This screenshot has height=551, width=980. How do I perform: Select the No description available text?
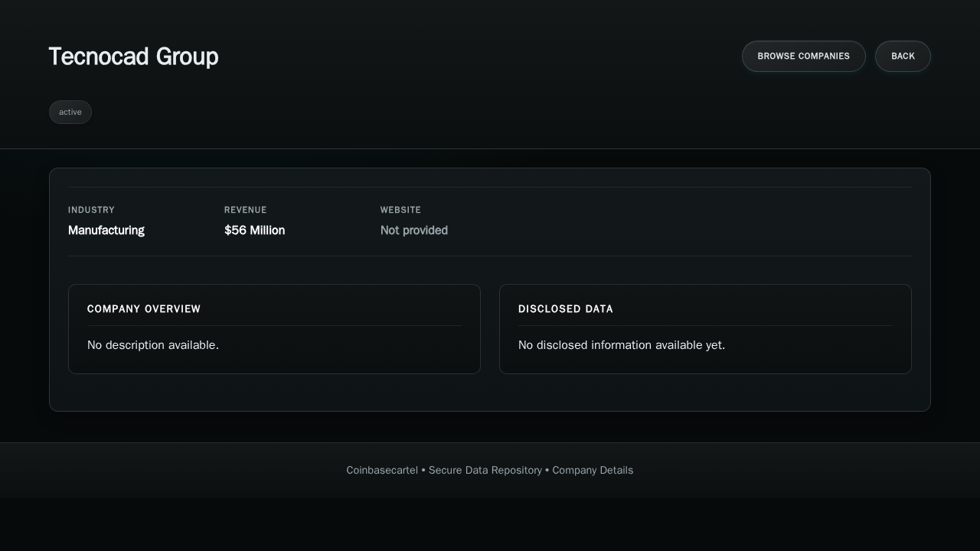(153, 345)
